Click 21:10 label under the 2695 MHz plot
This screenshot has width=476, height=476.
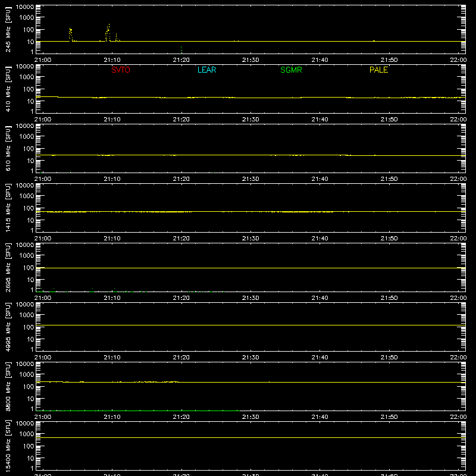tap(112, 298)
